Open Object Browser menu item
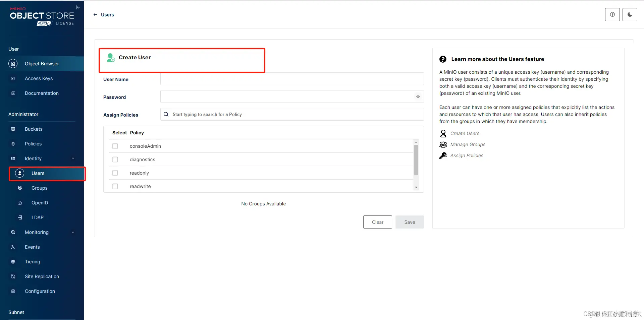The image size is (644, 320). coord(42,64)
